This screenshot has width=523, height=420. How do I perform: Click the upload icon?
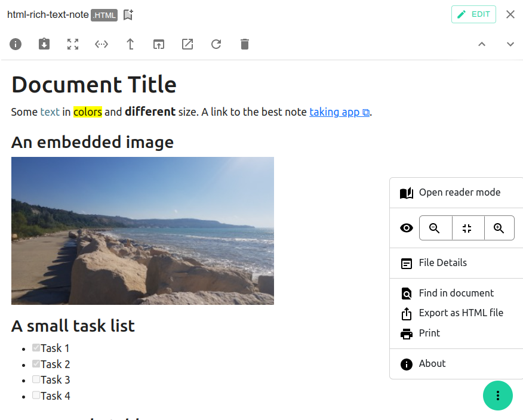point(130,44)
